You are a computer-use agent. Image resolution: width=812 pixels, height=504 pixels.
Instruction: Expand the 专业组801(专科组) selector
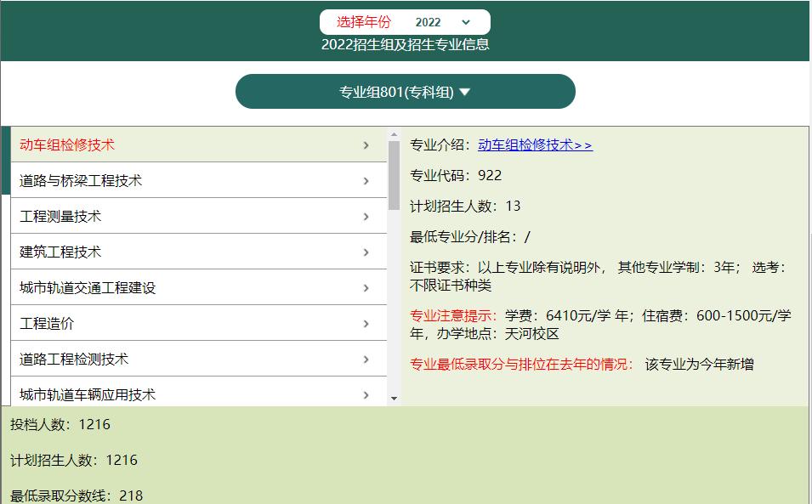[x=406, y=90]
